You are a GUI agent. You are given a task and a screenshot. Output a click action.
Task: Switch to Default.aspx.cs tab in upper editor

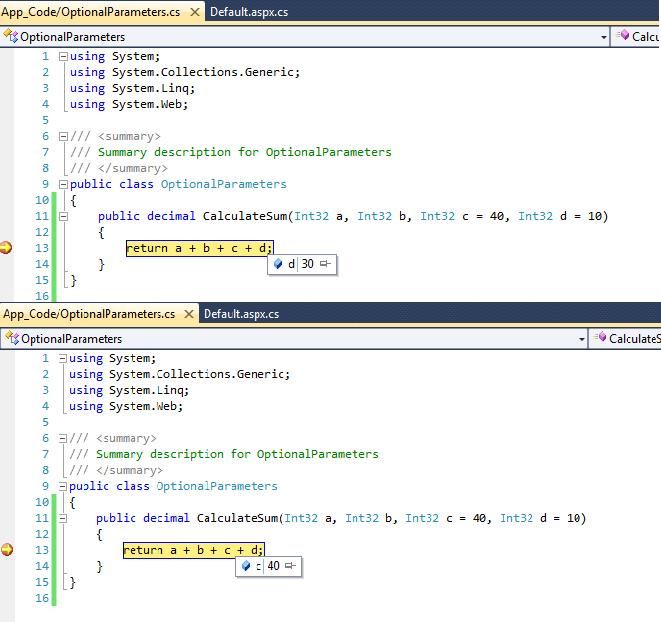point(249,12)
